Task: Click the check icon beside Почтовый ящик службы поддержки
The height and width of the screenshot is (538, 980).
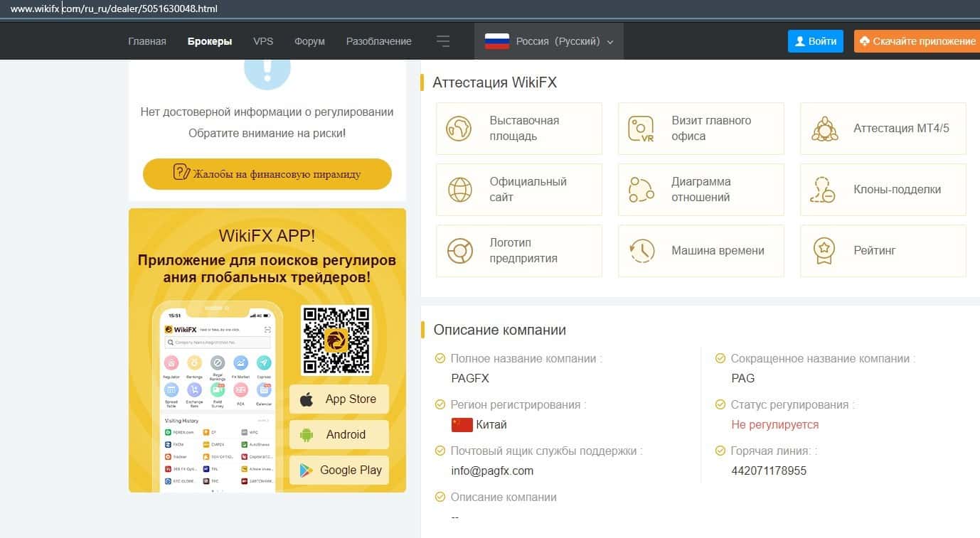Action: coord(440,451)
